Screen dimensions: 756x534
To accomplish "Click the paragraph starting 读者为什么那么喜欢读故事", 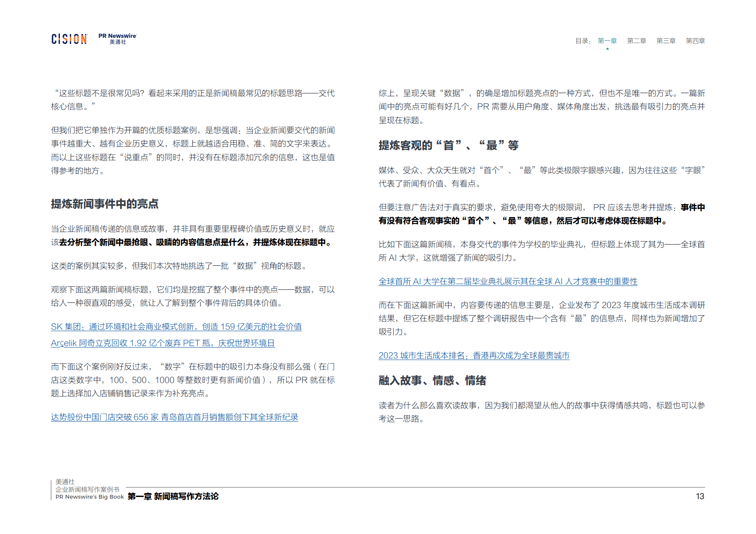I will coord(542,412).
